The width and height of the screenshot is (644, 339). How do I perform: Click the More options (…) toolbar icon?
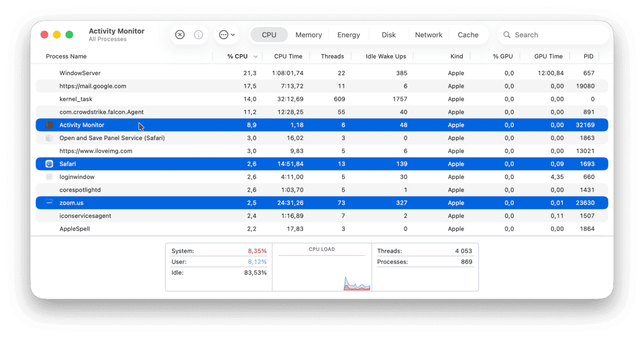click(223, 34)
